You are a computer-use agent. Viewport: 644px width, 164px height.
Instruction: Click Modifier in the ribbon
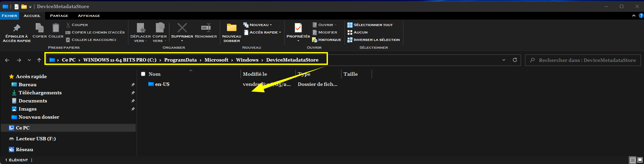(325, 32)
